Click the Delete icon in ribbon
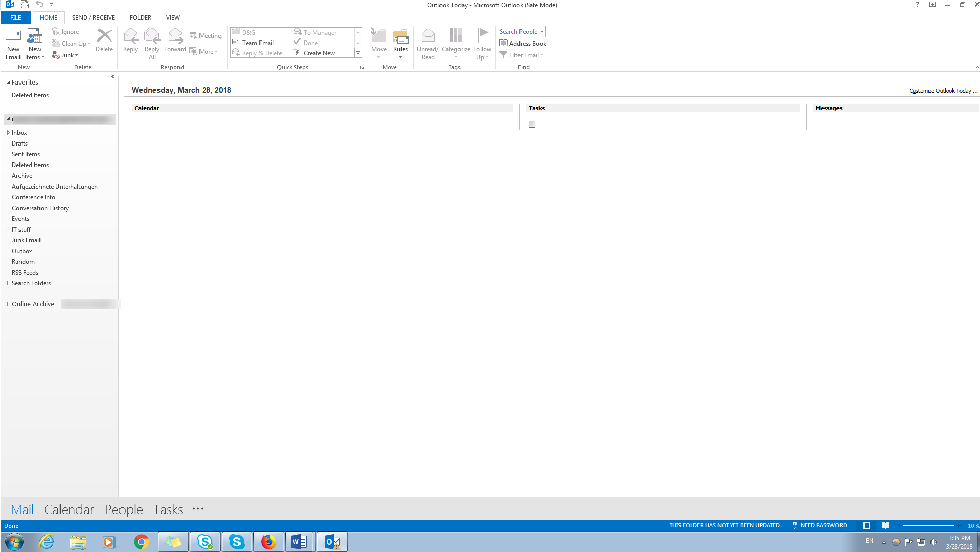Screen dimensions: 980x552 click(x=104, y=40)
